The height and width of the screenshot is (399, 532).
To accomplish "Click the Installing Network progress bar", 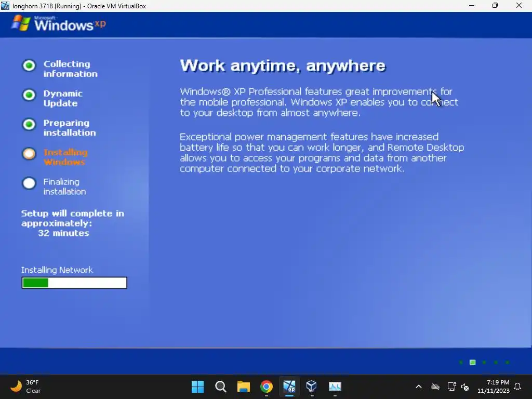I will tap(74, 283).
